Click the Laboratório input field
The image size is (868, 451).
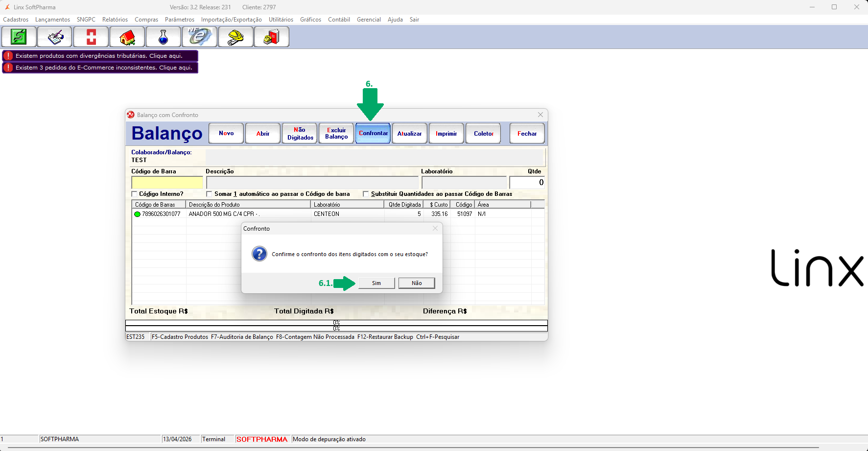464,183
